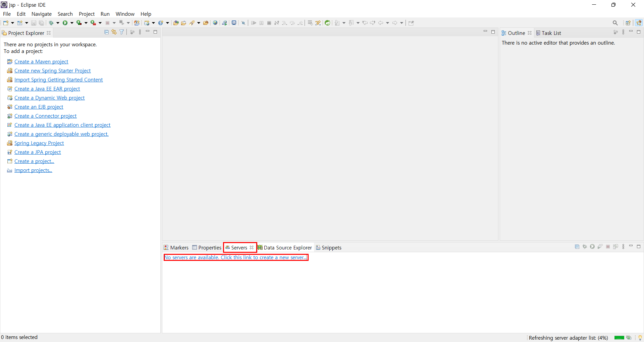Click the 'Import projects...' link
644x342 pixels.
(x=33, y=170)
